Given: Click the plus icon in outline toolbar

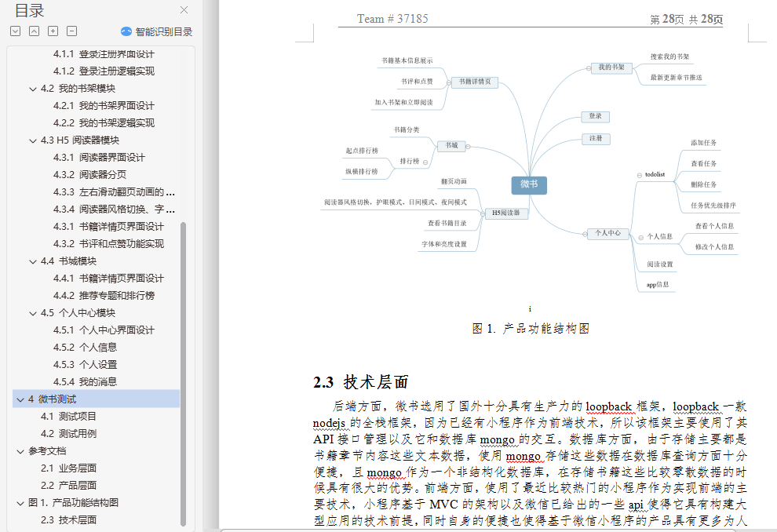Looking at the screenshot, I should (x=53, y=31).
